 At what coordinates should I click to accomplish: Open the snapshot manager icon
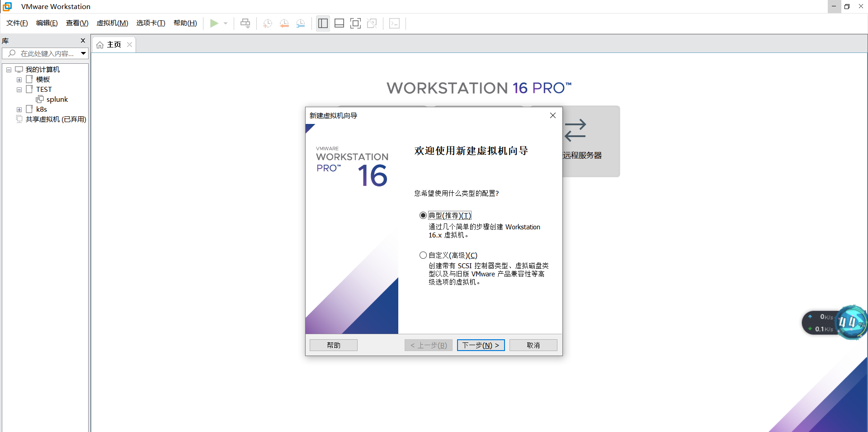(301, 24)
